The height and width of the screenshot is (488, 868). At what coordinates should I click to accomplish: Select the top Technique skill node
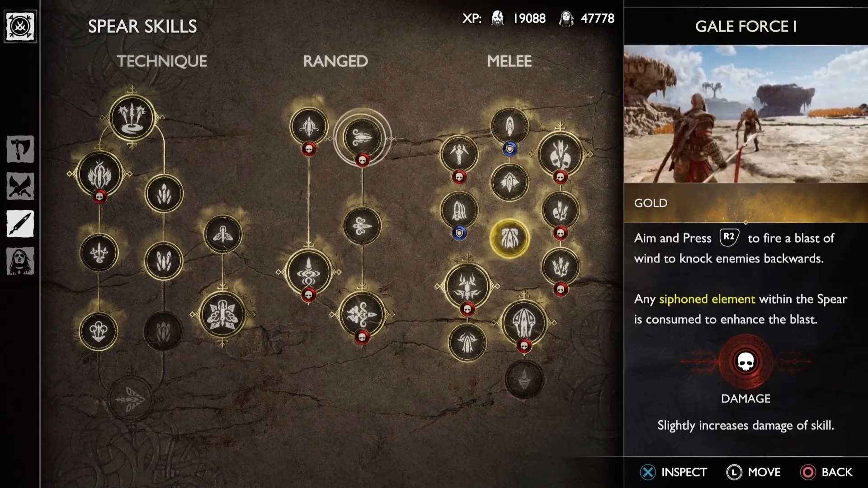click(132, 117)
